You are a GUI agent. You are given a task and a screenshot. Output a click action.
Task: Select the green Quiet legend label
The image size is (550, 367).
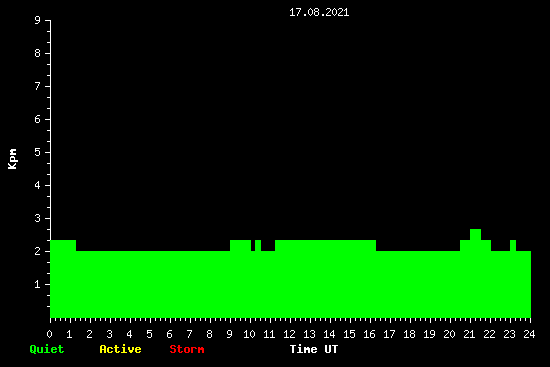[47, 349]
